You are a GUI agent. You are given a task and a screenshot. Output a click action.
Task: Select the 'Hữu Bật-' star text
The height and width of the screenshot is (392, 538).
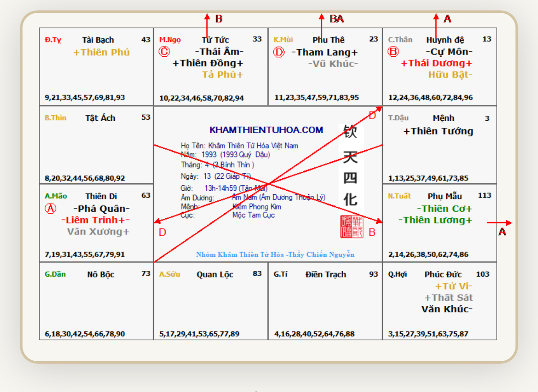tap(450, 75)
